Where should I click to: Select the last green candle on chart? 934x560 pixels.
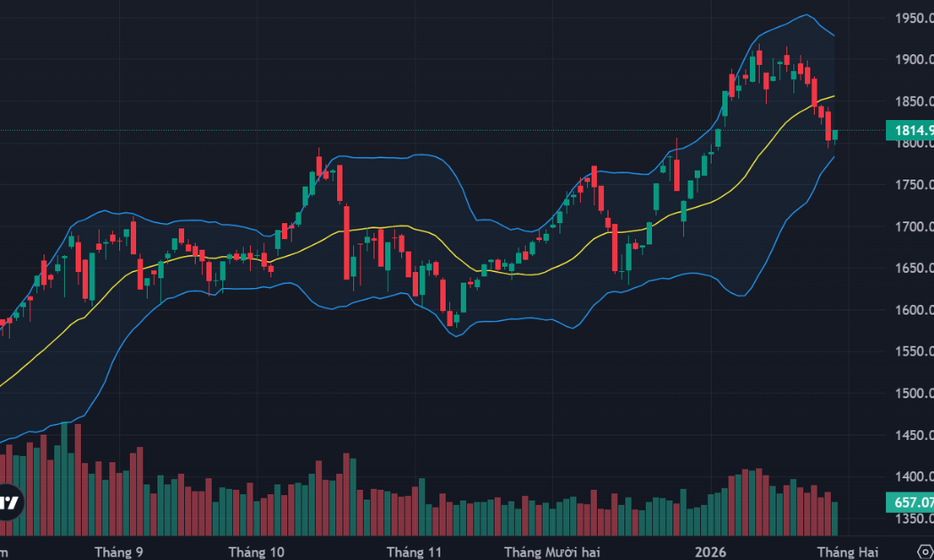tap(834, 135)
